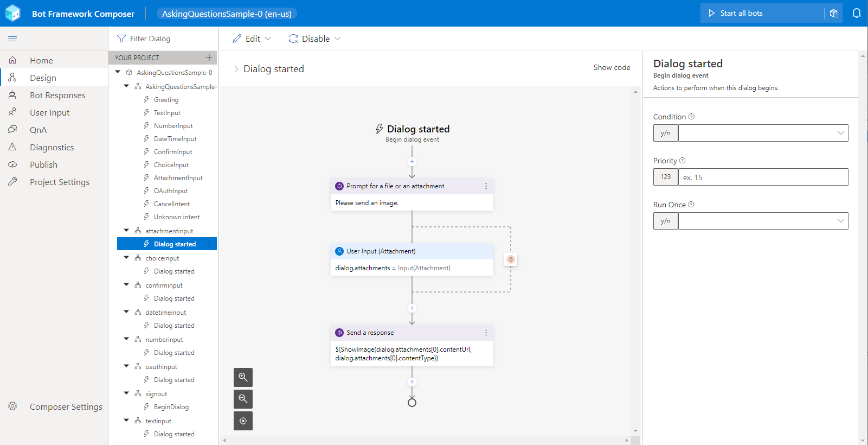Viewport: 868px width, 445px height.
Task: Zoom out on the dialog canvas
Action: click(243, 399)
